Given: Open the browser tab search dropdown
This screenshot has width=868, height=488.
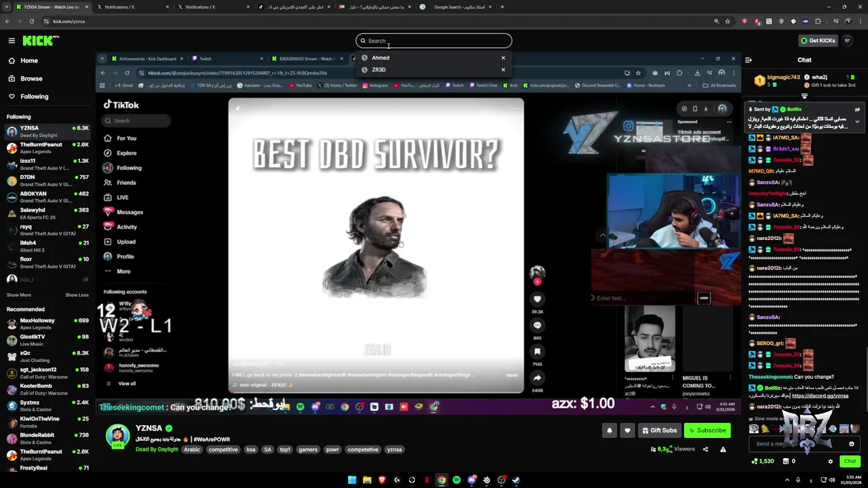Looking at the screenshot, I should tap(7, 7).
